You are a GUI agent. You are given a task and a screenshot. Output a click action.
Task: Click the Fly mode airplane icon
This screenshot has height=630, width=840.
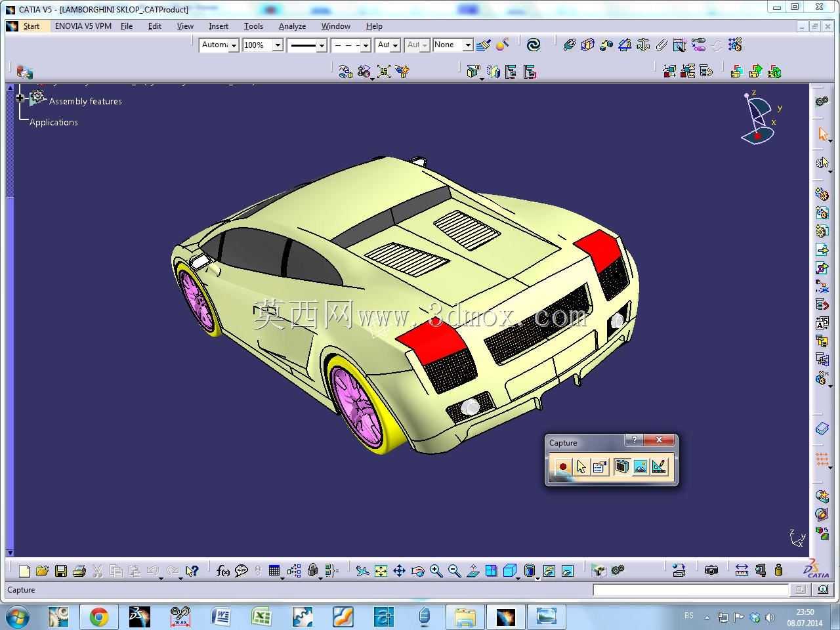pos(362,571)
